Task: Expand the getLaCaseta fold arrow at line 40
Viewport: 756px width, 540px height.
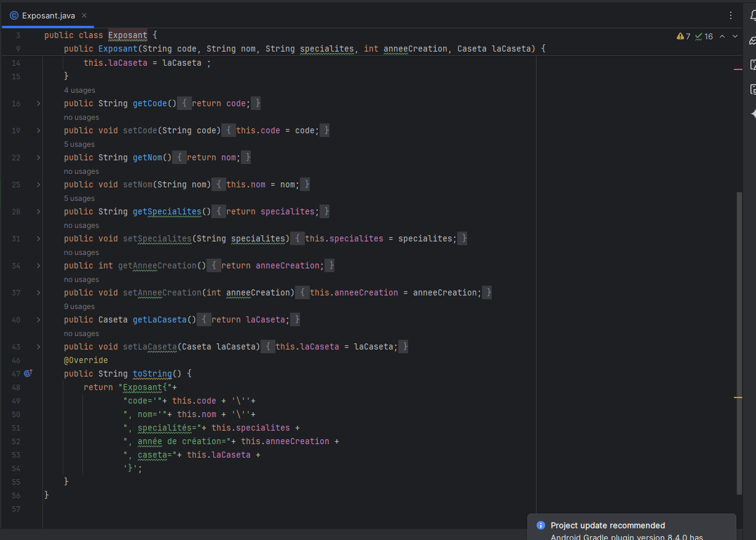Action: (38, 320)
